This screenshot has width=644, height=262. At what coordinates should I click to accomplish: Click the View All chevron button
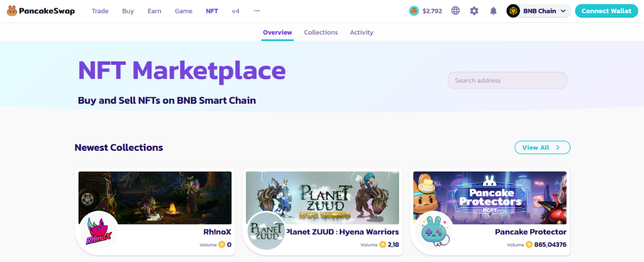(x=542, y=148)
